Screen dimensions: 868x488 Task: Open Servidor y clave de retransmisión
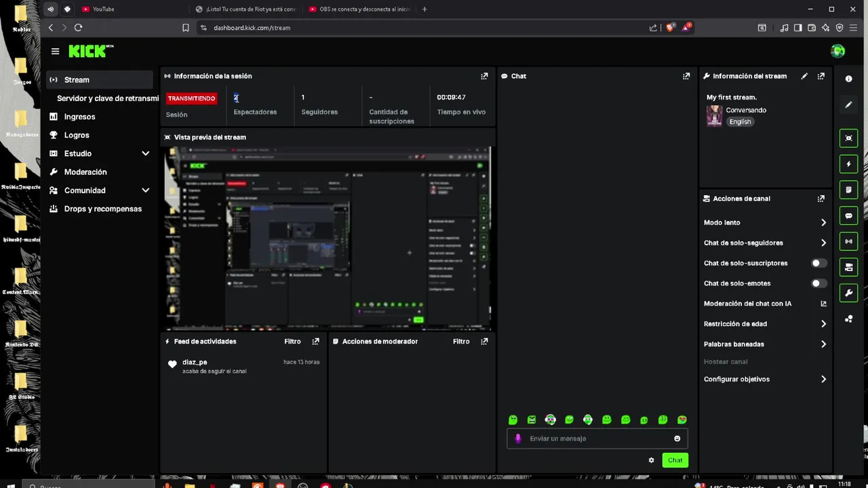click(x=108, y=98)
